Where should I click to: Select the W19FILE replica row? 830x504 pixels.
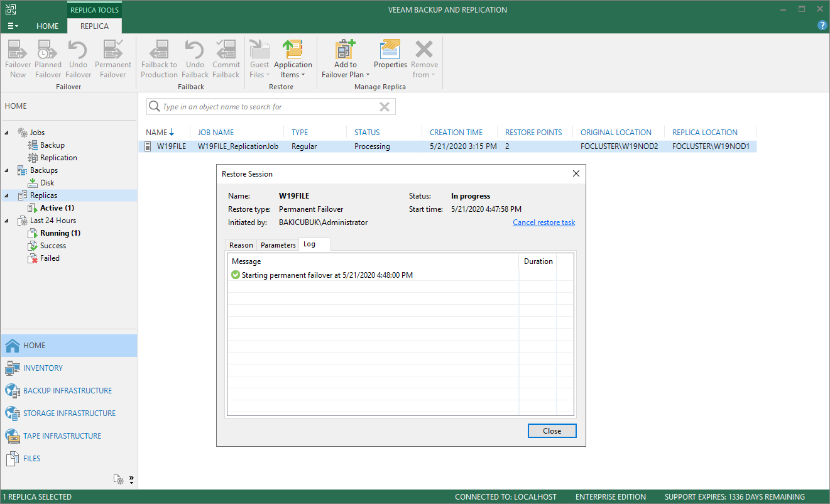[x=449, y=146]
